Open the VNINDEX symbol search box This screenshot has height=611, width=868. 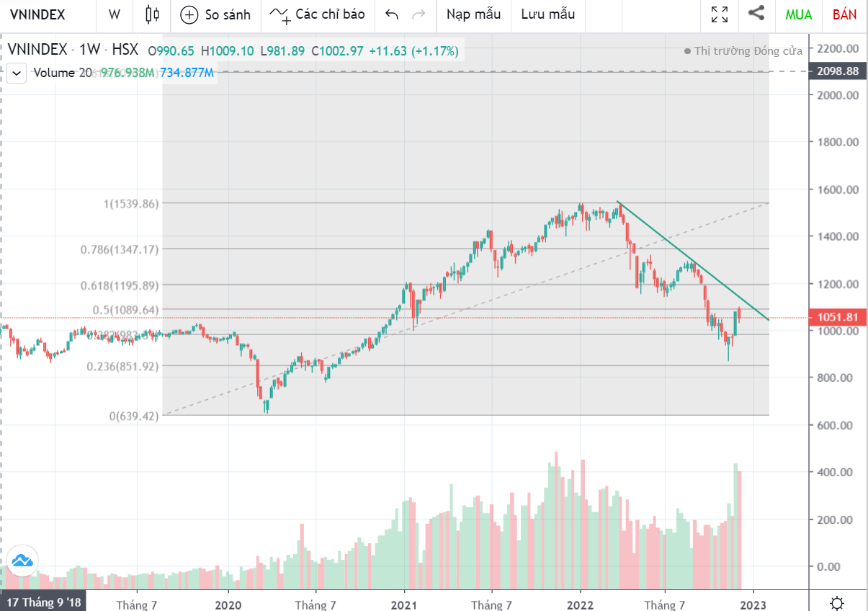37,14
